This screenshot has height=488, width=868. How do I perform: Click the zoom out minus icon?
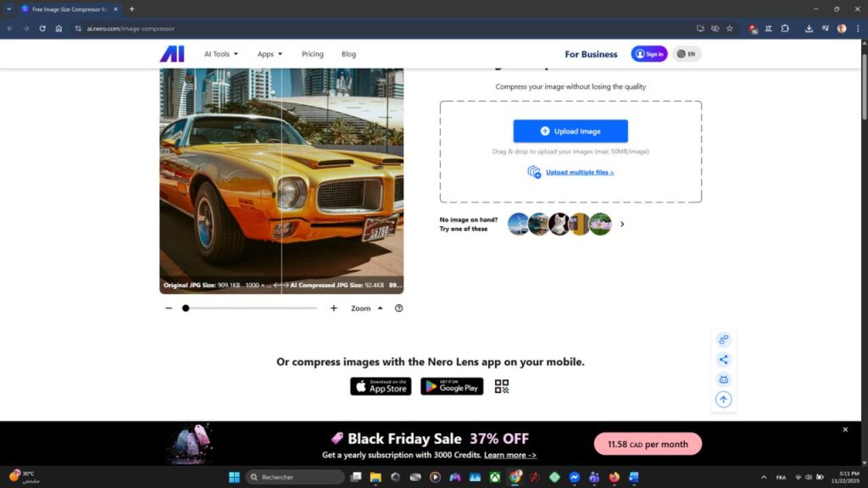(x=169, y=308)
